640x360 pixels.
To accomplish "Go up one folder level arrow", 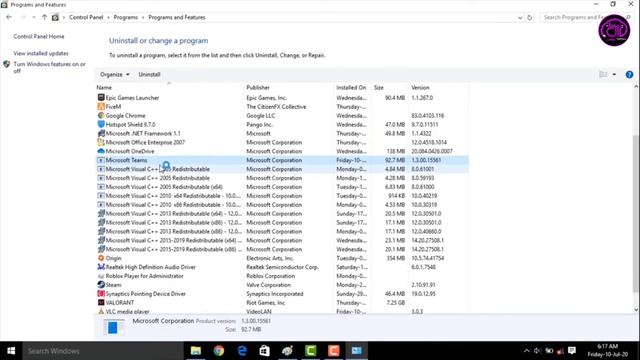I will click(x=44, y=17).
